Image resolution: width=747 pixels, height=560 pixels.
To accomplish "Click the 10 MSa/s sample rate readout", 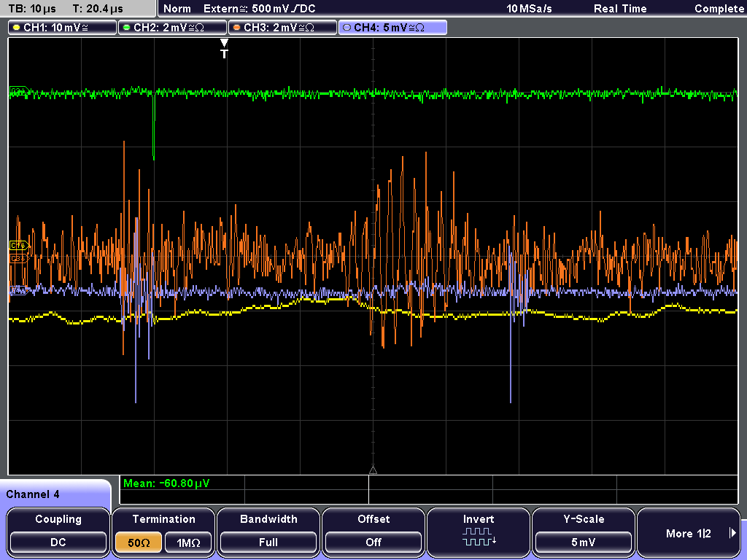I will tap(530, 9).
